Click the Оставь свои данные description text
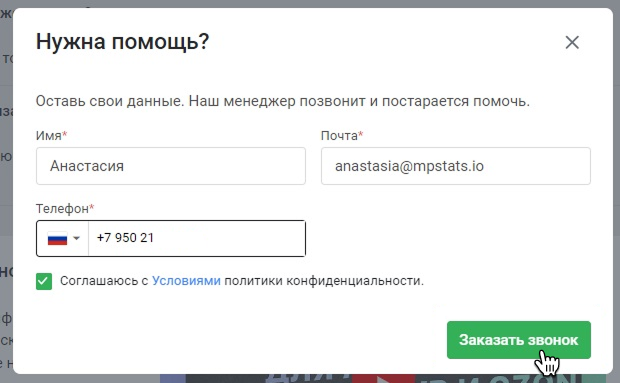The image size is (620, 383). click(283, 101)
